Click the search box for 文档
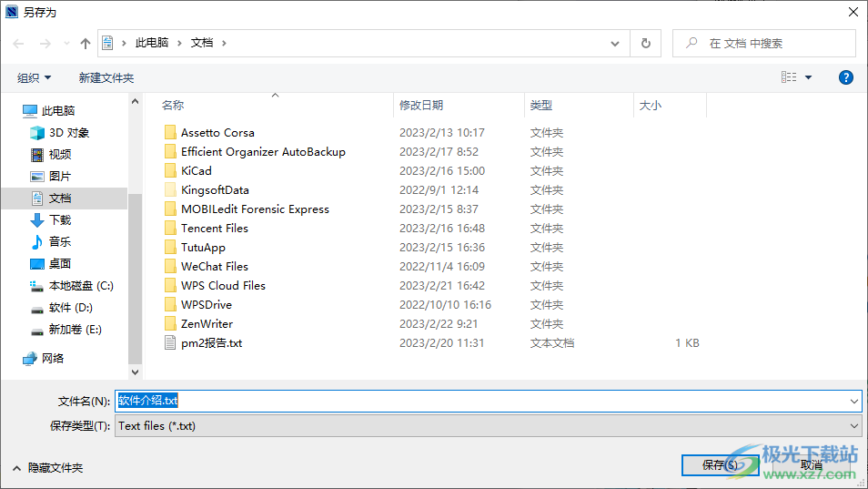868x489 pixels. (764, 43)
